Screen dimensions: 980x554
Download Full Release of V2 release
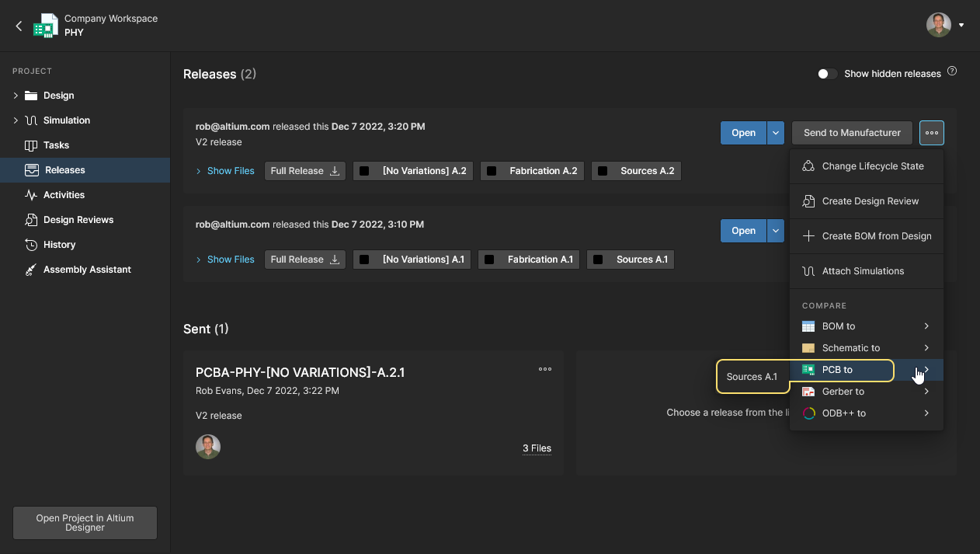(305, 171)
